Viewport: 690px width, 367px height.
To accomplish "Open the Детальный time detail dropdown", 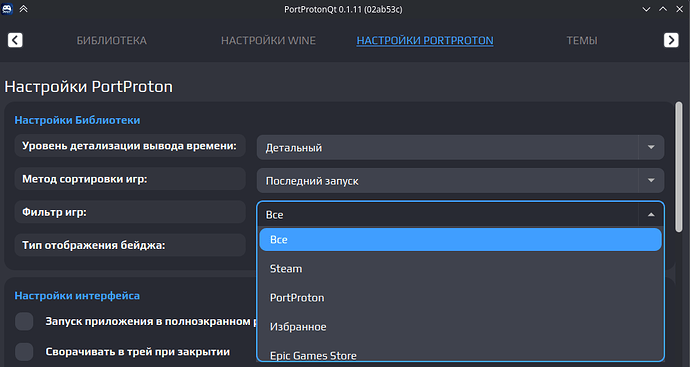I will coord(460,147).
